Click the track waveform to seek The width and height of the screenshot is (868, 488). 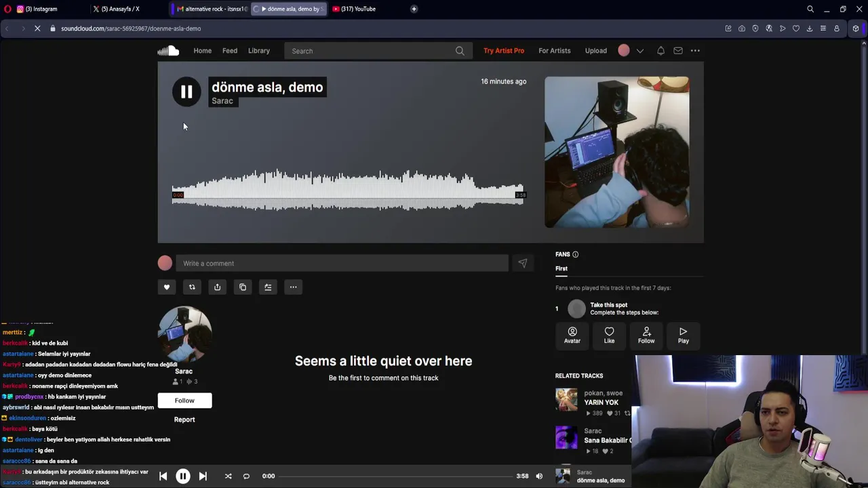click(348, 190)
